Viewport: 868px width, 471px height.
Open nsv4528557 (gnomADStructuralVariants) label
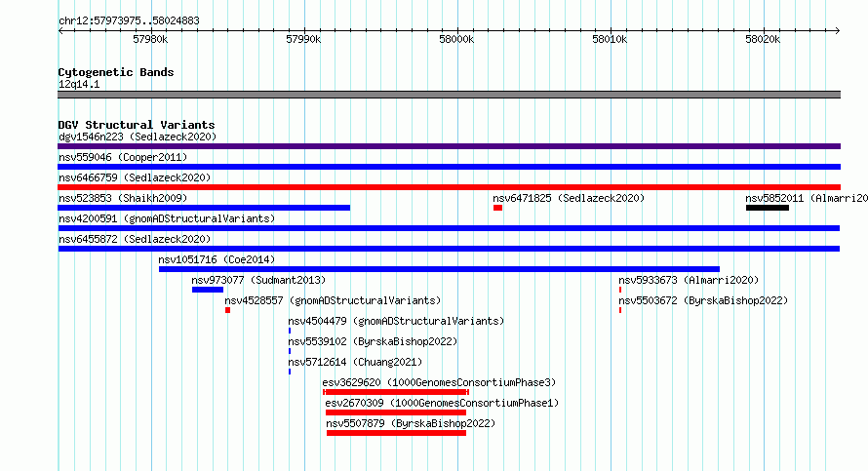(333, 300)
